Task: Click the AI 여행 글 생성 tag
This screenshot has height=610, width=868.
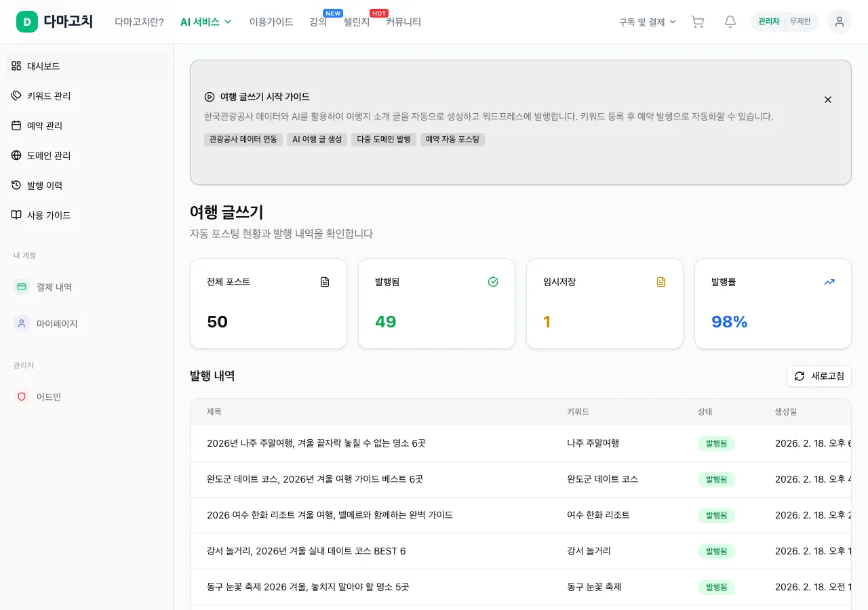Action: pyautogui.click(x=317, y=140)
